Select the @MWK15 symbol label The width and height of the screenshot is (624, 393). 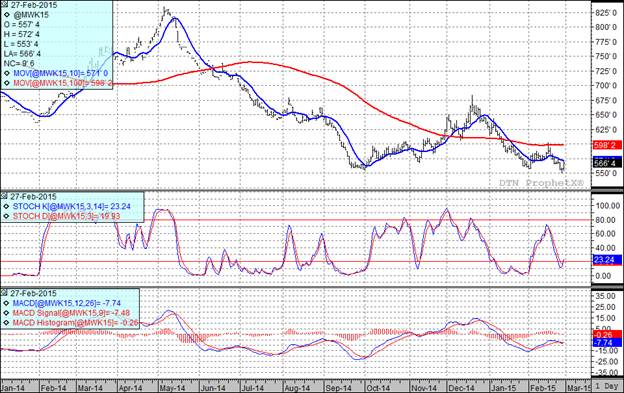[x=31, y=15]
